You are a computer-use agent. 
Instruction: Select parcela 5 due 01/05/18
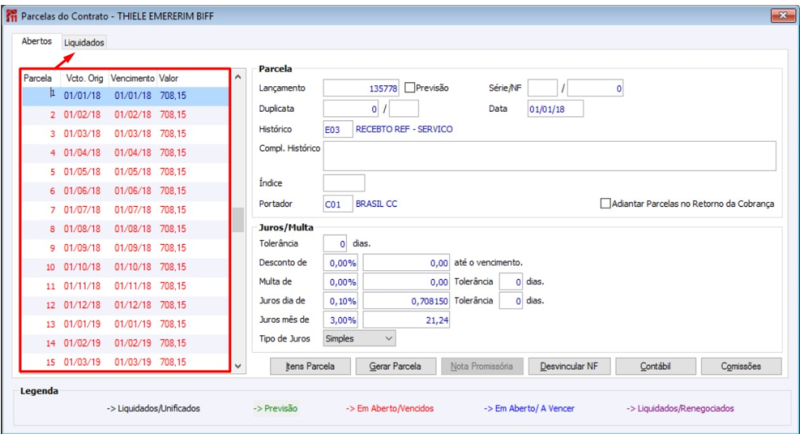(x=125, y=172)
